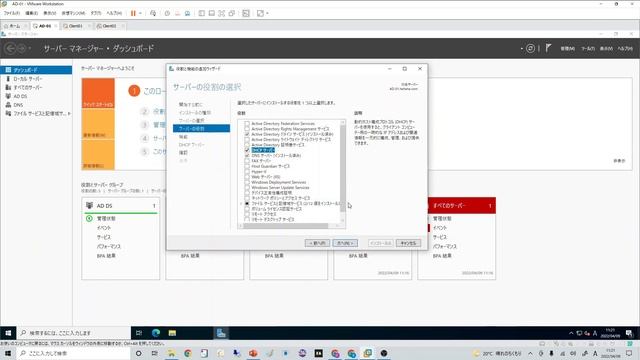Check the Host Guardian サービス role
Image resolution: width=640 pixels, height=360 pixels.
(x=247, y=166)
